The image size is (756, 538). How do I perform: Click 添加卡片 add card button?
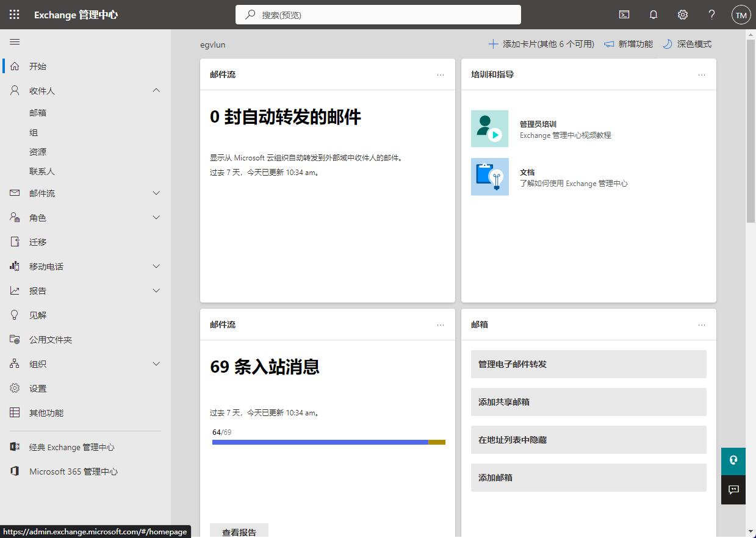pos(541,44)
